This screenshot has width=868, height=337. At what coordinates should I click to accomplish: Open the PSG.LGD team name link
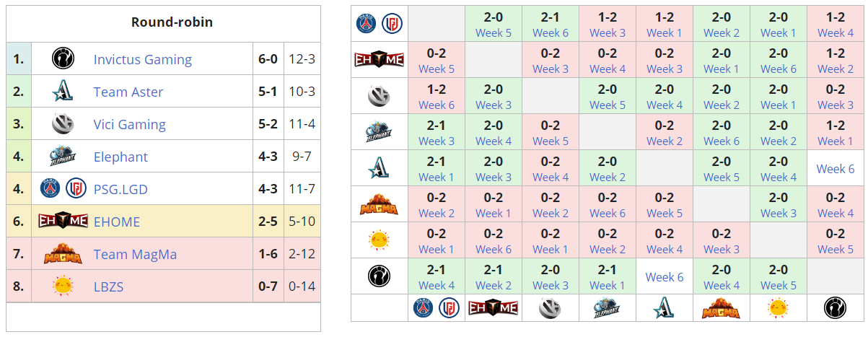[x=120, y=189]
